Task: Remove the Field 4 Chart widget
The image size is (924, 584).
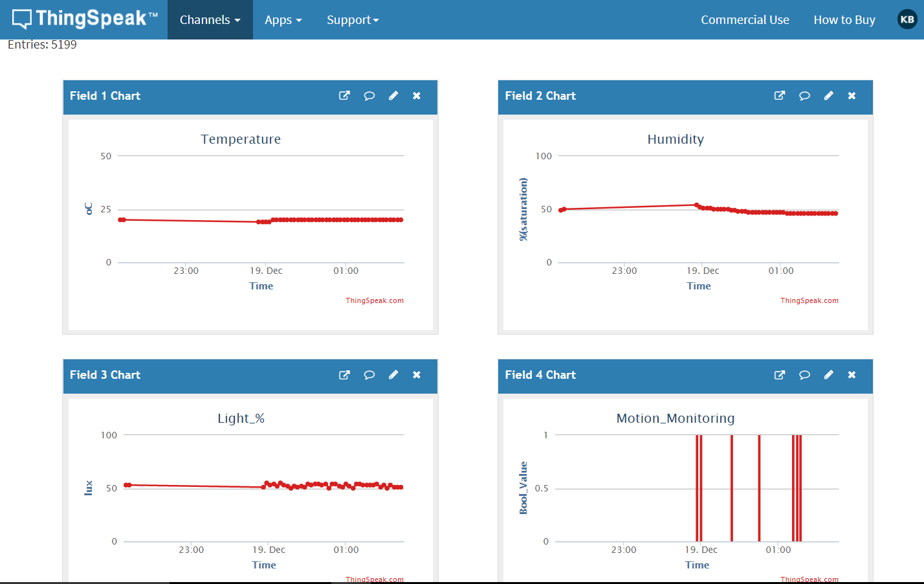Action: [852, 375]
